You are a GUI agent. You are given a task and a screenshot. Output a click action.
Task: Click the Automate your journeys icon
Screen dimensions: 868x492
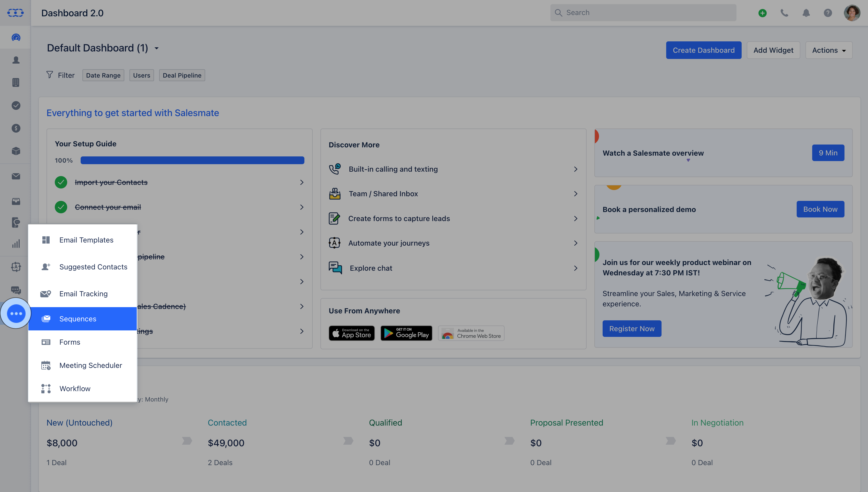[334, 243]
